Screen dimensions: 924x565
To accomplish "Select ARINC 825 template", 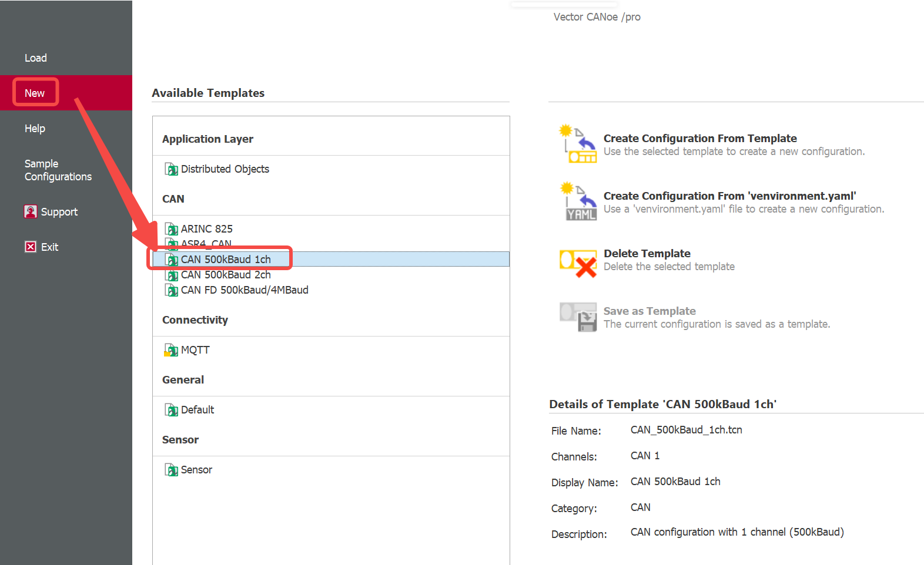I will (x=207, y=229).
